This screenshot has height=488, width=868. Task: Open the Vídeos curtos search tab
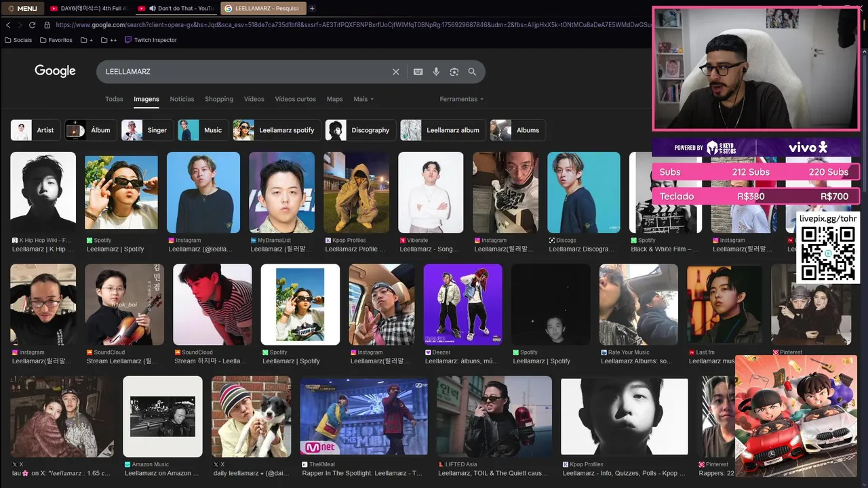(x=295, y=99)
